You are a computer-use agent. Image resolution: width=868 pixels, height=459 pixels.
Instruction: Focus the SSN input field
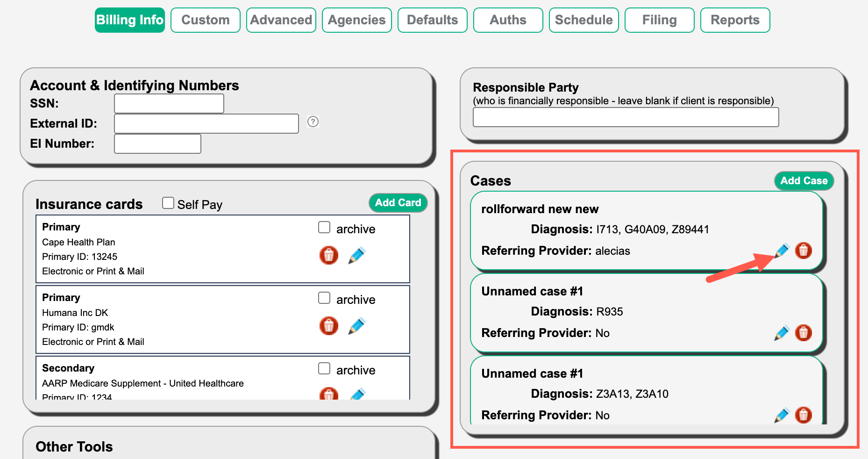[x=169, y=104]
